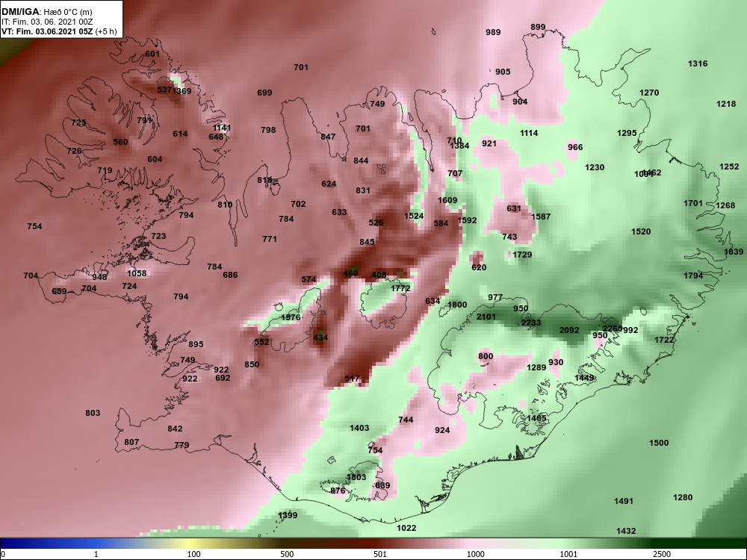Click the map value 434
The width and height of the screenshot is (747, 560).
[320, 338]
